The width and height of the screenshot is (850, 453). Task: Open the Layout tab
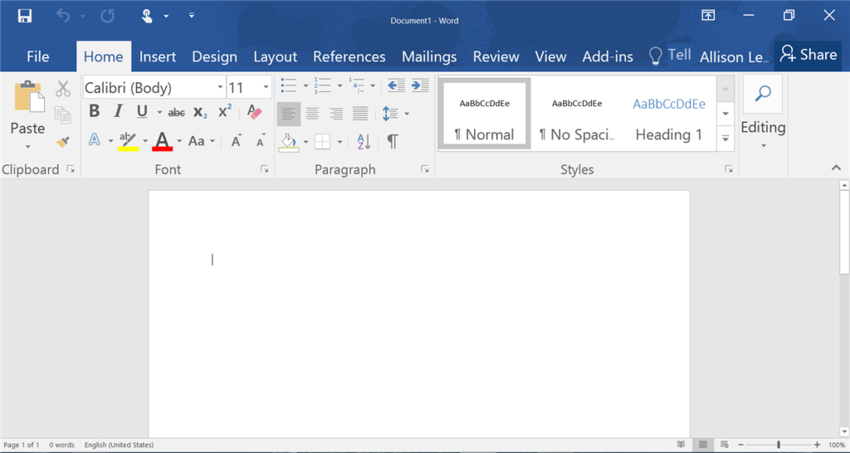[275, 56]
